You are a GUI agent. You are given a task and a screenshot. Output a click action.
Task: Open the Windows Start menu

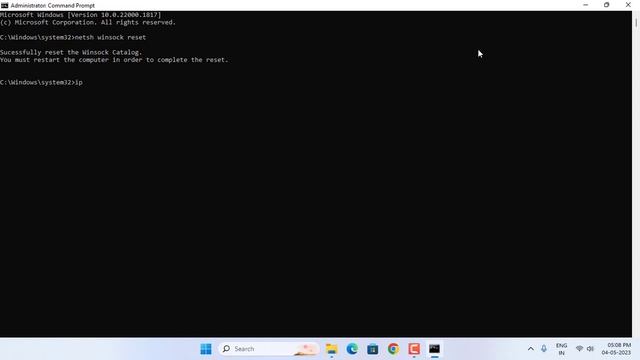206,349
